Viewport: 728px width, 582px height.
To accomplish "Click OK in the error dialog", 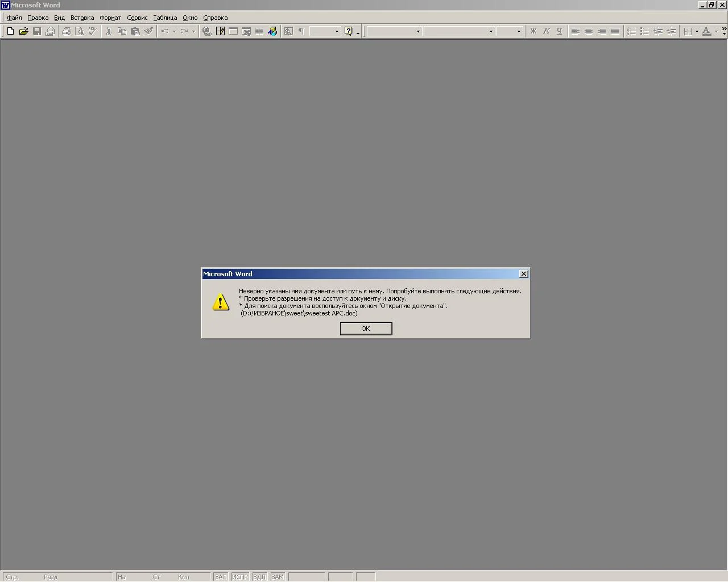I will 366,329.
